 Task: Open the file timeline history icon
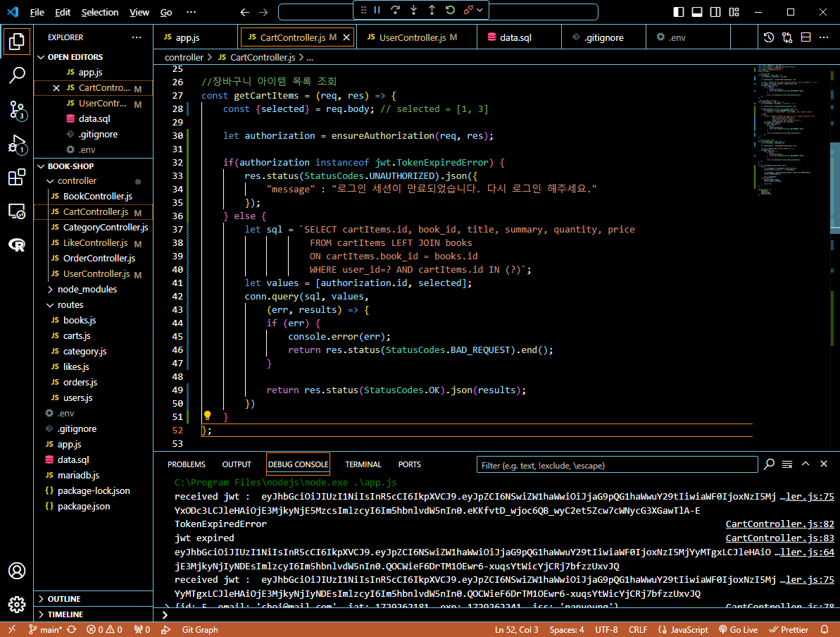pos(769,37)
